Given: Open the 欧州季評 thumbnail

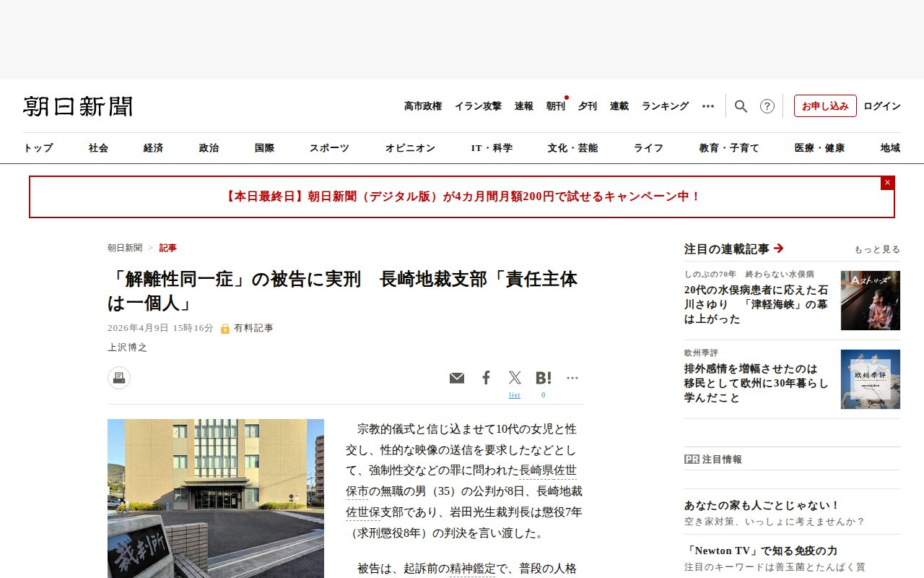Looking at the screenshot, I should pos(871,379).
